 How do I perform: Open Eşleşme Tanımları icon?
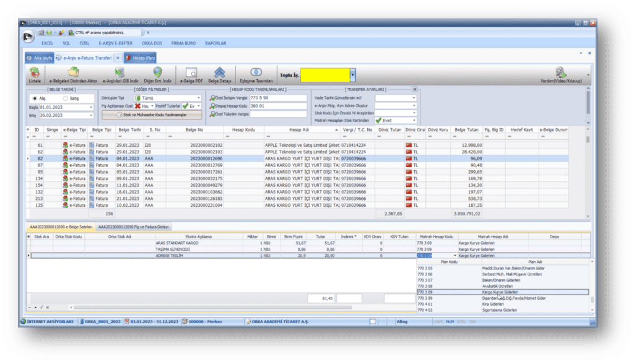[x=256, y=76]
